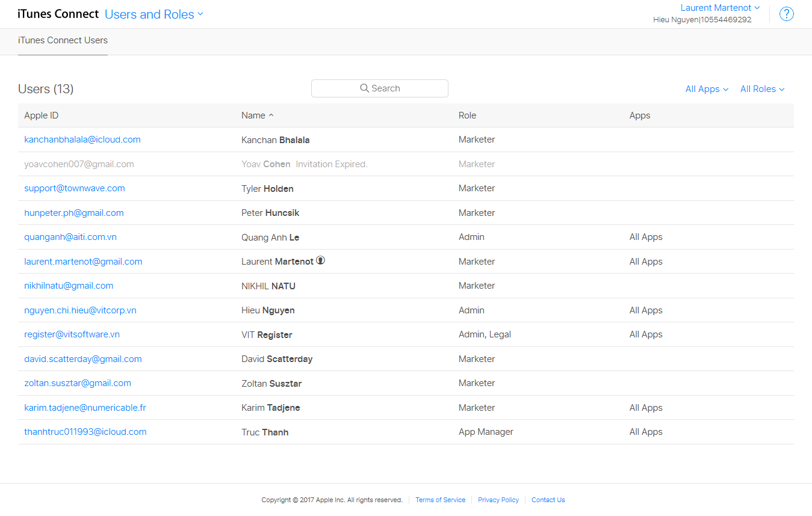Viewport: 812px width, 516px height.
Task: Click the name Truc Thanh
Action: 265,432
